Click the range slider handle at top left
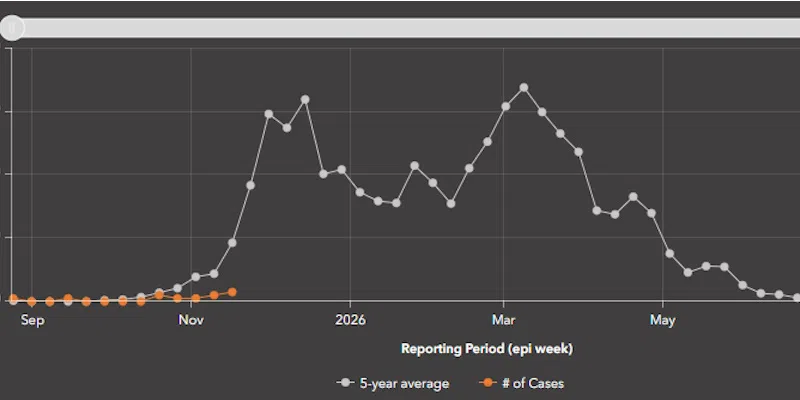Image resolution: width=800 pixels, height=400 pixels. tap(12, 28)
